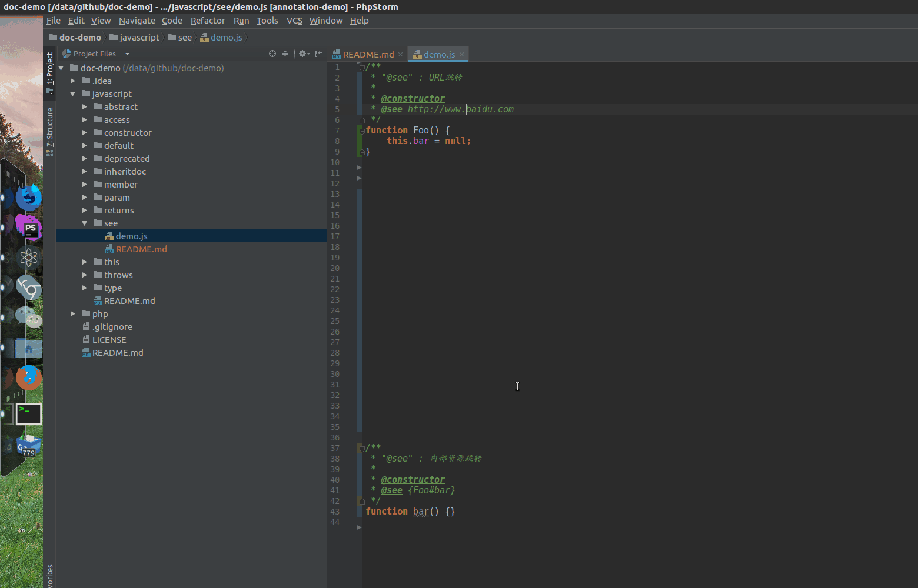Screen dimensions: 918x588
Task: Open the VCS menu
Action: (x=294, y=21)
